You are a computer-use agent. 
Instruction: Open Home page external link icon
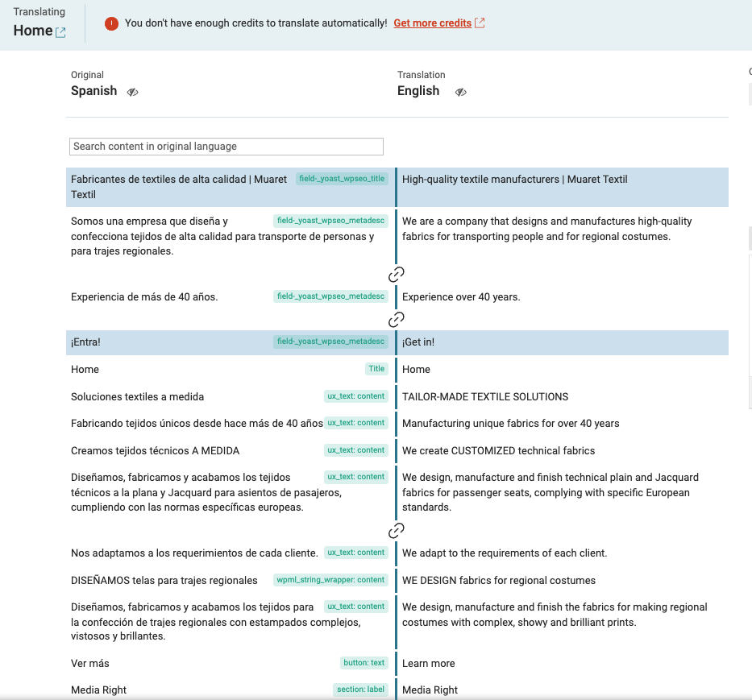pos(60,32)
